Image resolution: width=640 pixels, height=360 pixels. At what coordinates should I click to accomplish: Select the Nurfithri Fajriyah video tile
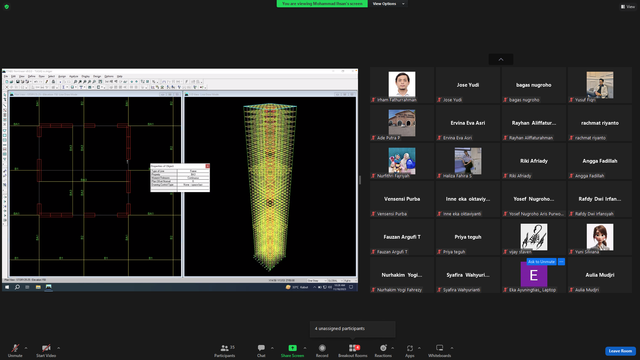click(402, 161)
